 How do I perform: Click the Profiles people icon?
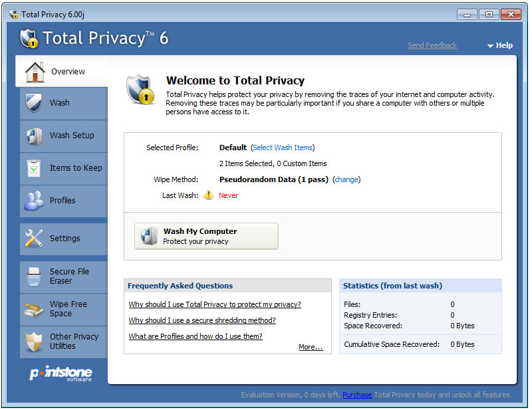pyautogui.click(x=34, y=201)
